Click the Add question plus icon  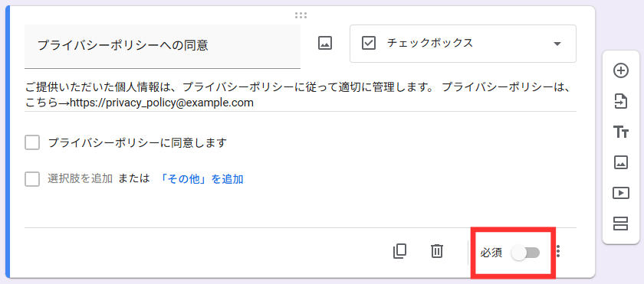coord(620,70)
